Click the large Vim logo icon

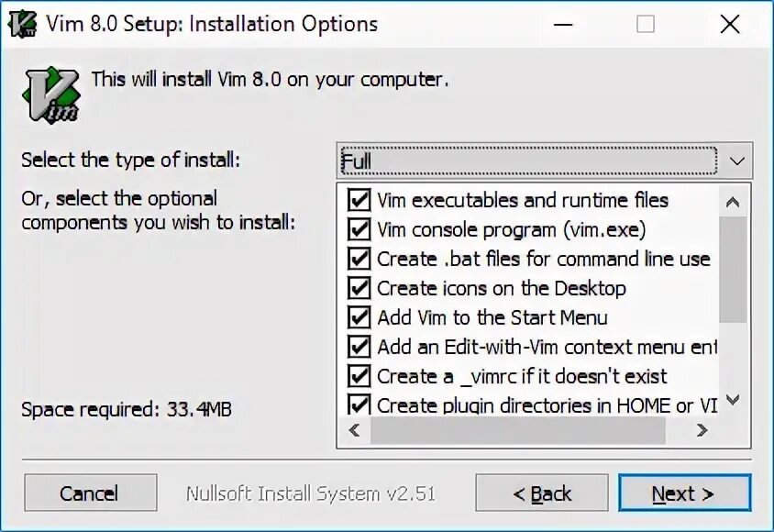click(51, 93)
